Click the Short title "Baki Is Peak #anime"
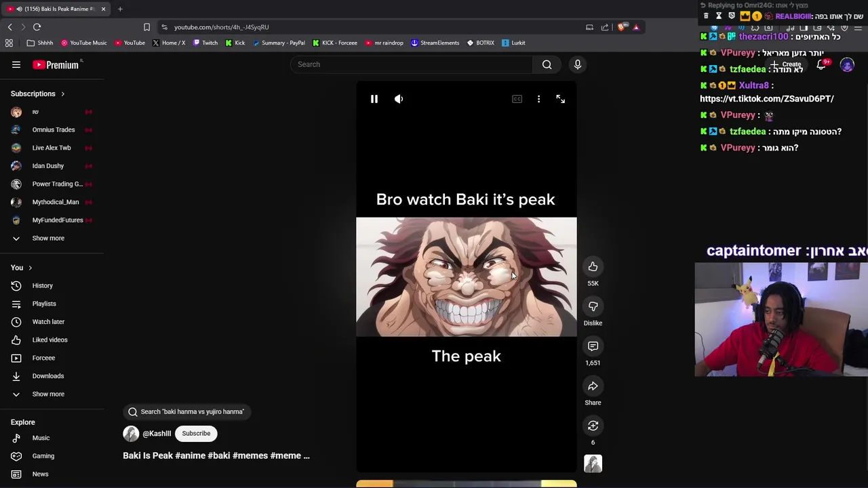The height and width of the screenshot is (488, 868). 216,455
